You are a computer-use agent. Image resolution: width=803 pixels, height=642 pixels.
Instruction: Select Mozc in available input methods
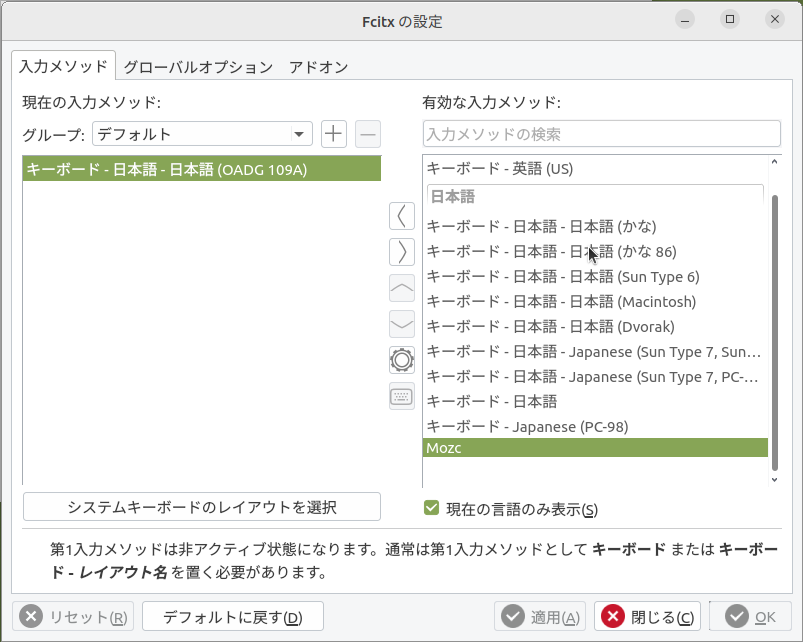point(595,448)
